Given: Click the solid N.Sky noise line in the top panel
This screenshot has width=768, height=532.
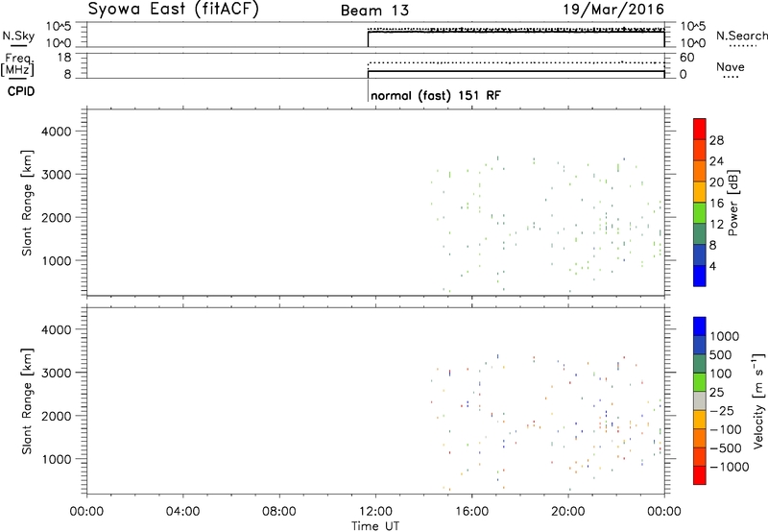Looking at the screenshot, I should [516, 32].
